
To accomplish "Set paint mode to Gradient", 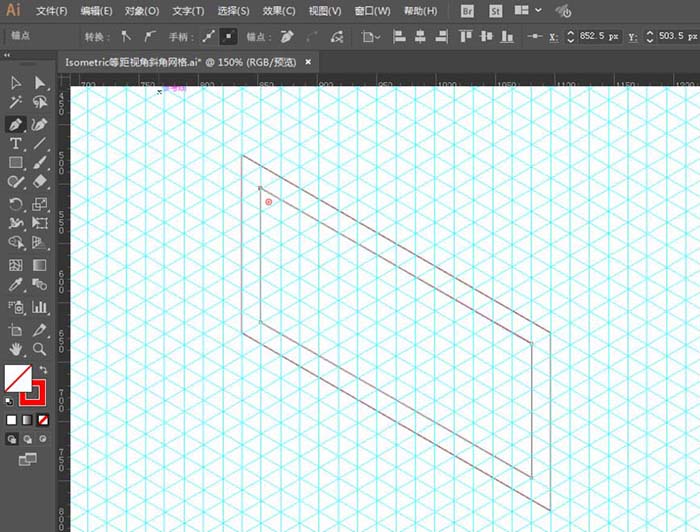I will [27, 420].
